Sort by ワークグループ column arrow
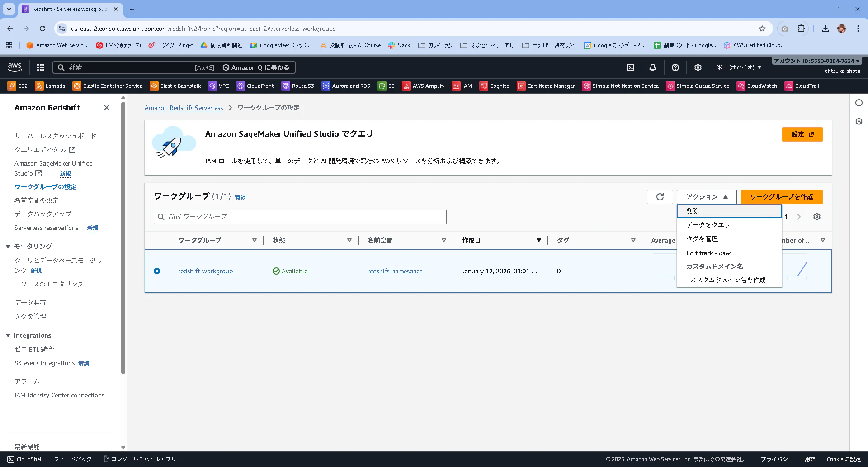The height and width of the screenshot is (467, 868). [x=255, y=240]
